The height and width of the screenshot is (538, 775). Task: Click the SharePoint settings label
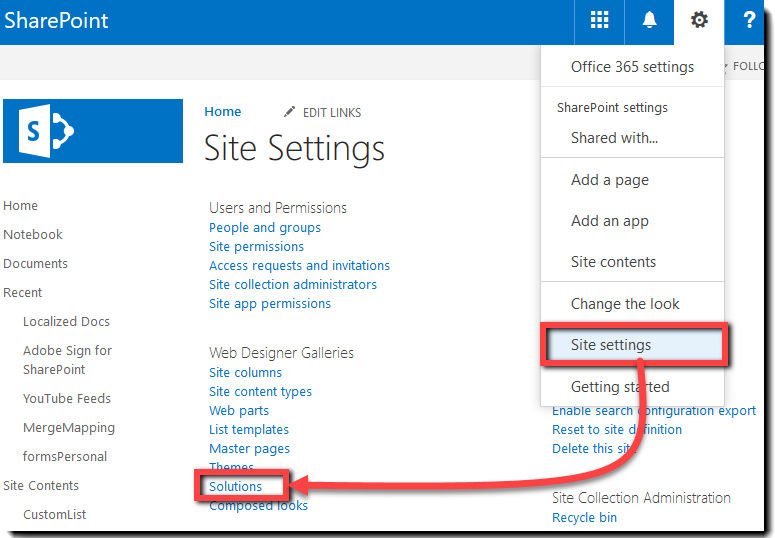coord(612,108)
